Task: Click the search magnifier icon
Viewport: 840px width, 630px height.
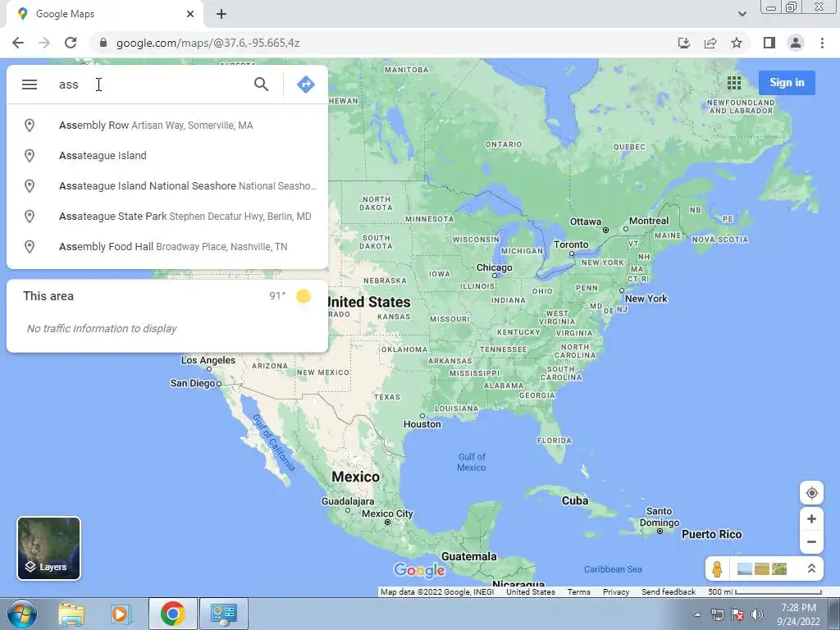Action: 261,84
